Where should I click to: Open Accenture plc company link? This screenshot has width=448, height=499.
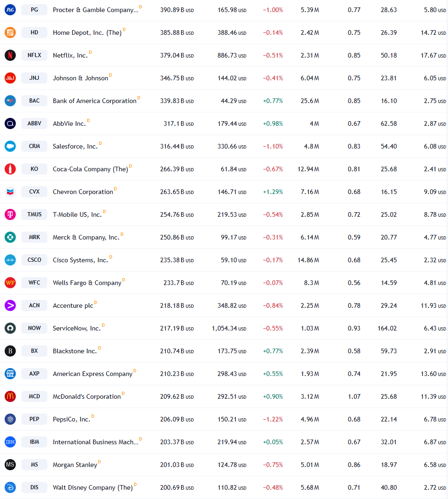pos(73,306)
